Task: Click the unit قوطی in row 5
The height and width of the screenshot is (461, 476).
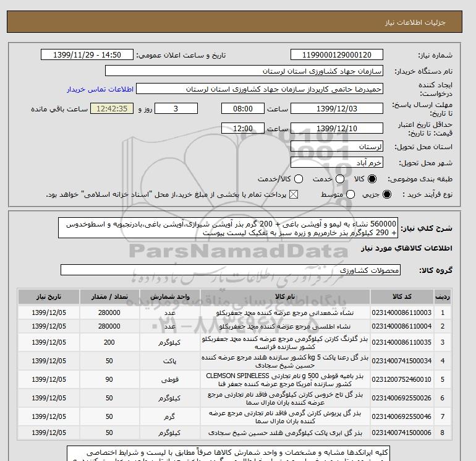Action: click(x=170, y=379)
